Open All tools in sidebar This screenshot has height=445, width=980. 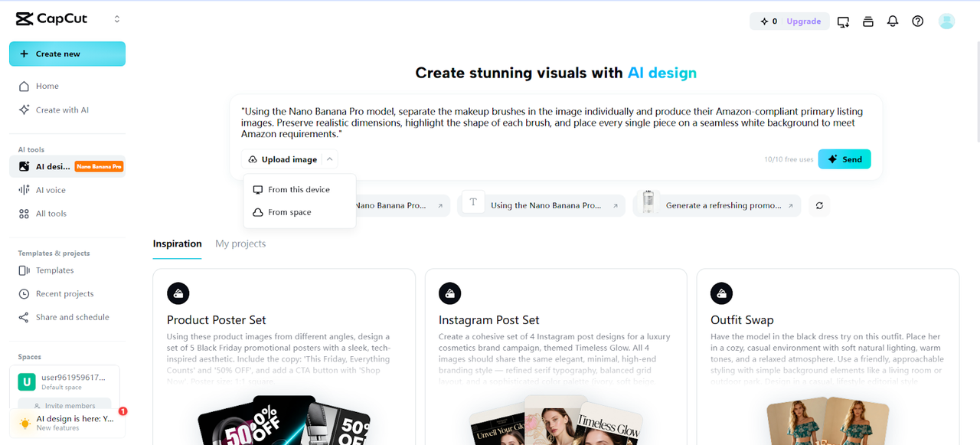pyautogui.click(x=51, y=214)
